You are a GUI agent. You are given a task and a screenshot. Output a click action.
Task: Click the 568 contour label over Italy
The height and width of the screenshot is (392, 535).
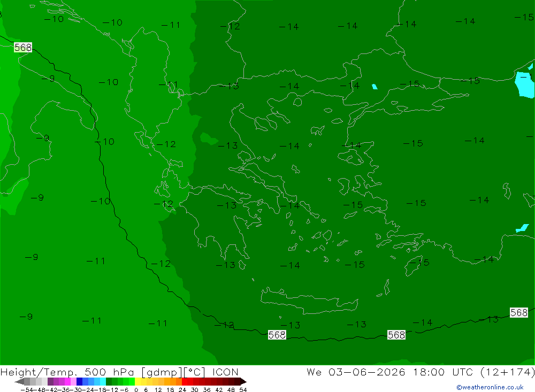point(23,48)
